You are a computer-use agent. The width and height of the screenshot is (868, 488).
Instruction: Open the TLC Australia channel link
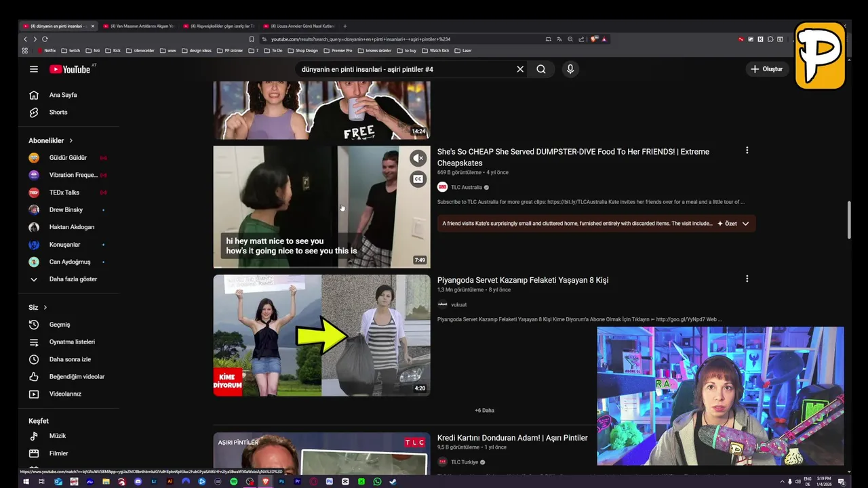pyautogui.click(x=467, y=188)
